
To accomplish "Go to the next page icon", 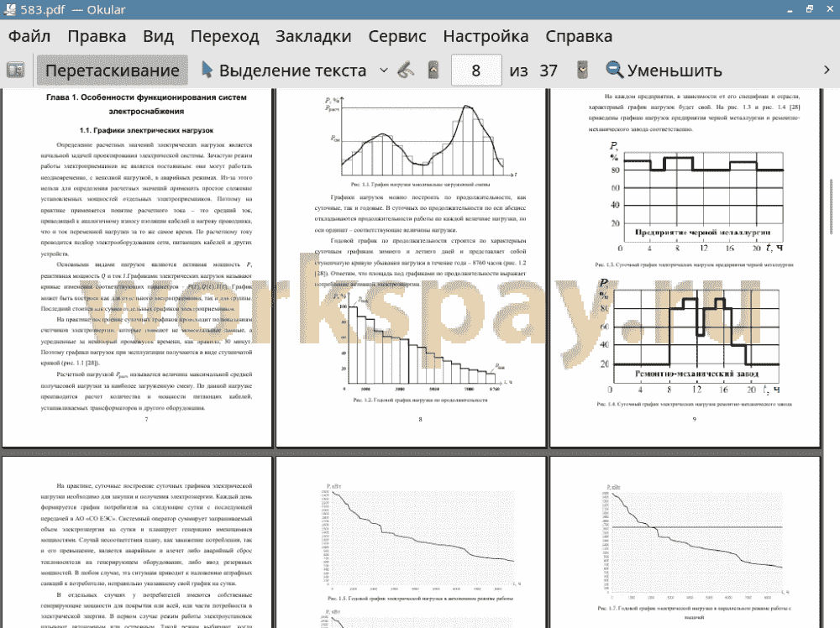I will [582, 71].
